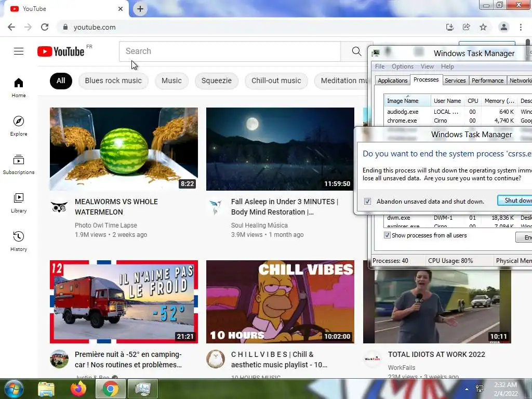Open the -52° camping-car thumbnail
The height and width of the screenshot is (399, 532).
click(124, 302)
